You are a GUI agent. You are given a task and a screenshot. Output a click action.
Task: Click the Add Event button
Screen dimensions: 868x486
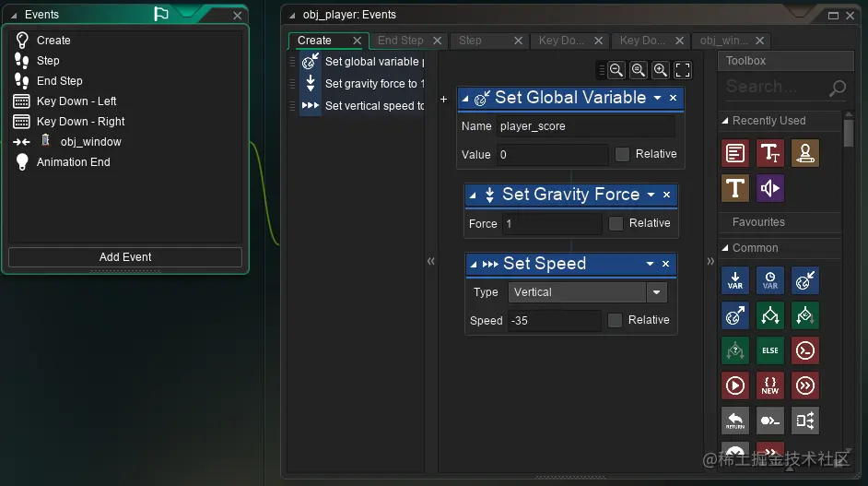pos(125,257)
